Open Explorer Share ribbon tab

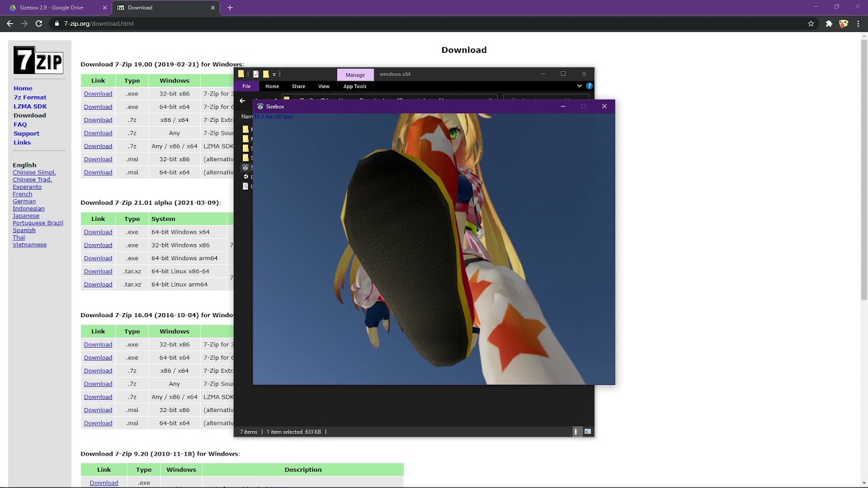298,86
